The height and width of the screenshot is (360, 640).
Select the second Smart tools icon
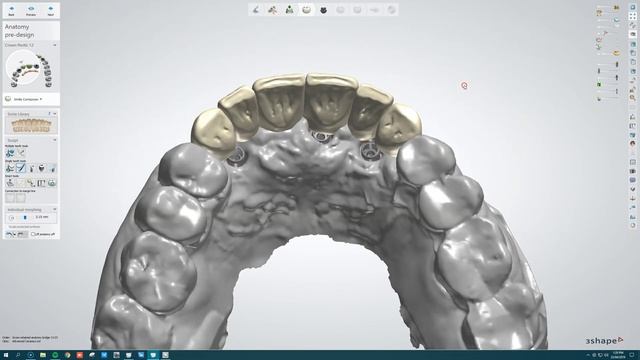tap(20, 183)
